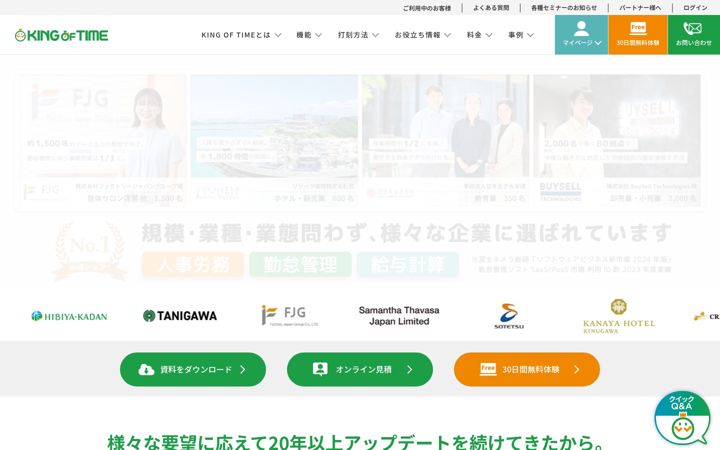The image size is (720, 450).
Task: Expand the 料金 dropdown menu
Action: tap(479, 35)
